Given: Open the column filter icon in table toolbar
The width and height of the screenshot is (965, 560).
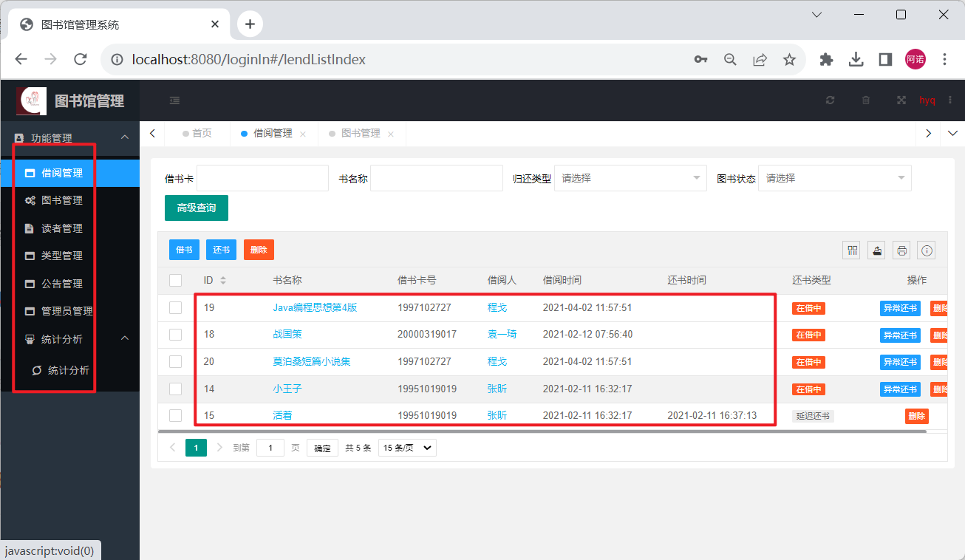Looking at the screenshot, I should click(852, 250).
